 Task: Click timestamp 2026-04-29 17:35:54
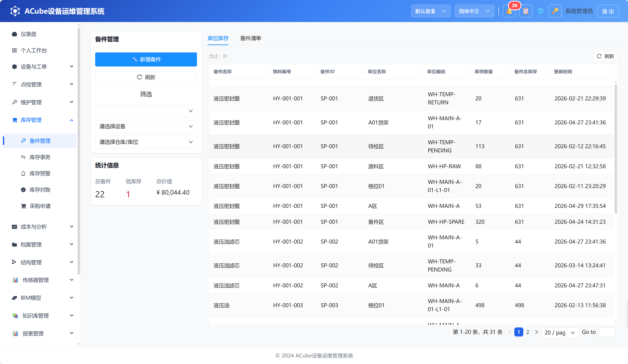pos(580,206)
